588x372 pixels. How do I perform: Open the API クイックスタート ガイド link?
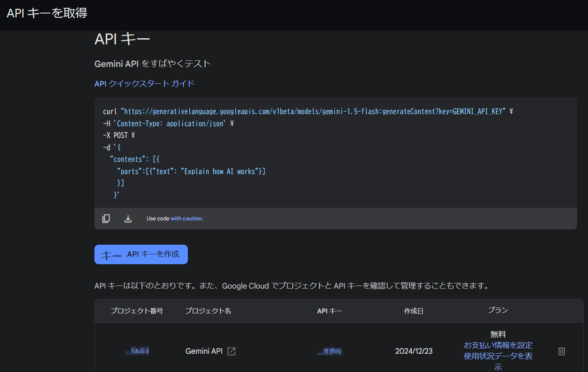tap(144, 83)
